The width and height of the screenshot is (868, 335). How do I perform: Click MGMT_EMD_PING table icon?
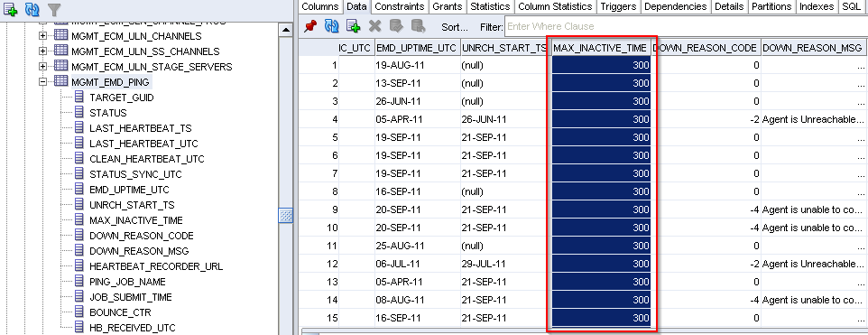(60, 82)
